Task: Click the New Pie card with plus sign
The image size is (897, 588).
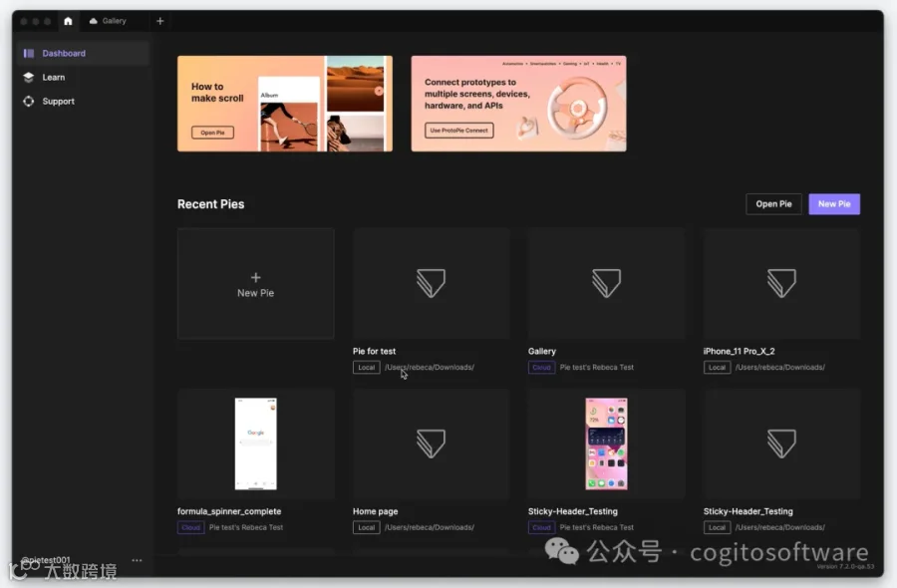Action: point(256,284)
